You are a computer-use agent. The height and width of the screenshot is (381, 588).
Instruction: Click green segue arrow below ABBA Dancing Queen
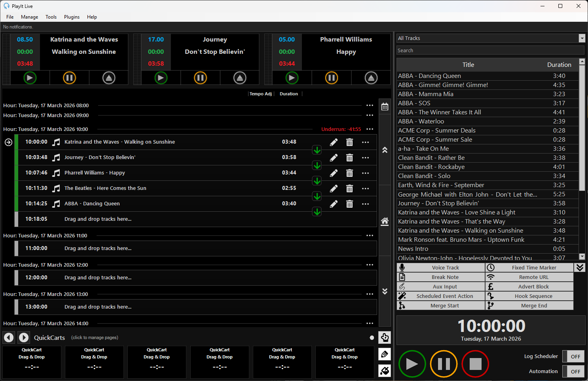click(317, 212)
